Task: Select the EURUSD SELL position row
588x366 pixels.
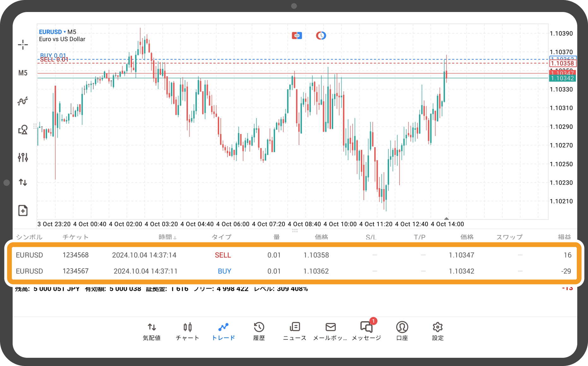Action: tap(294, 255)
